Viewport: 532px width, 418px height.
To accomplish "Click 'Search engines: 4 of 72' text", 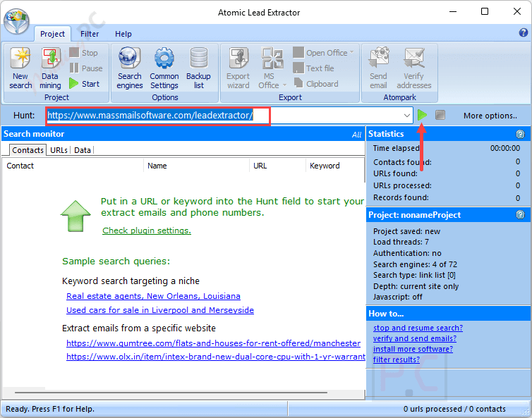I will pyautogui.click(x=415, y=264).
